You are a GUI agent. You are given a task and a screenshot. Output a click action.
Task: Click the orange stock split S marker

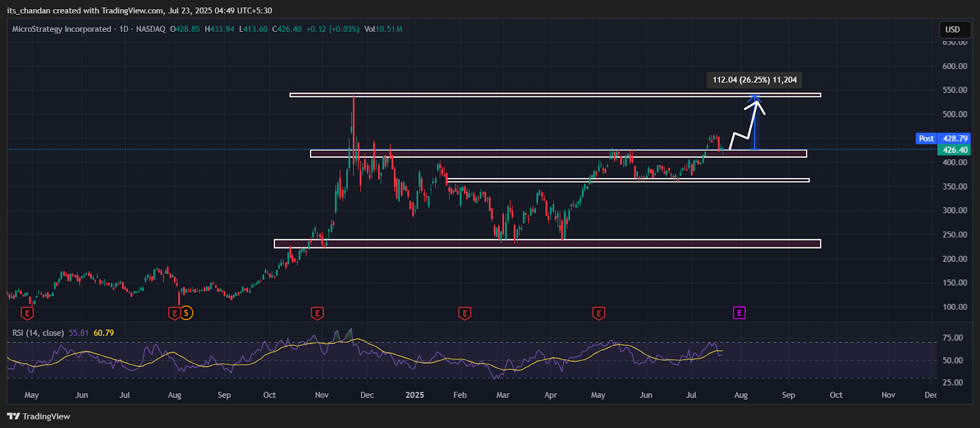click(x=186, y=313)
